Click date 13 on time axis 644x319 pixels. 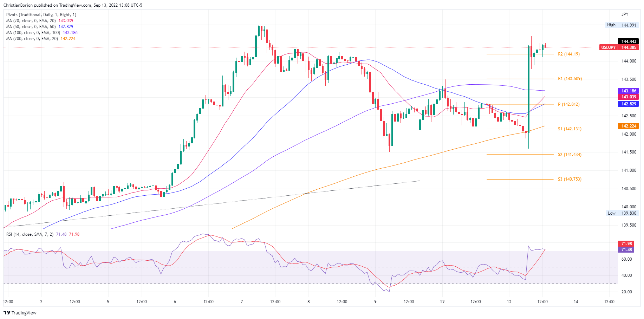tap(509, 302)
